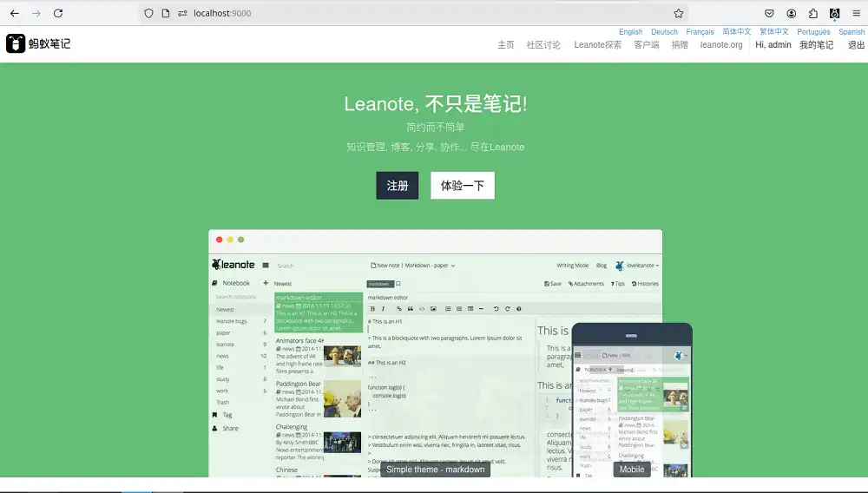Click the 退出 logout link
Image resolution: width=868 pixels, height=493 pixels.
click(x=856, y=45)
